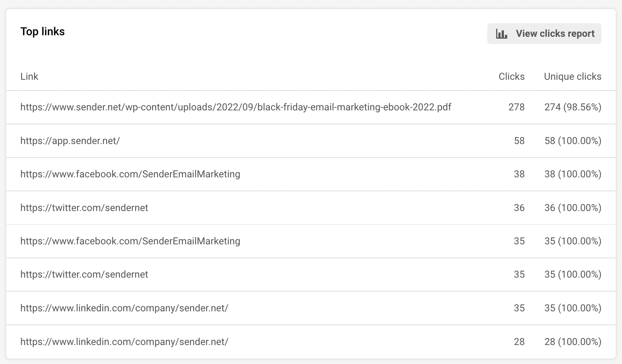
Task: Click the 36 (100.00%) unique clicks cell
Action: tap(572, 208)
